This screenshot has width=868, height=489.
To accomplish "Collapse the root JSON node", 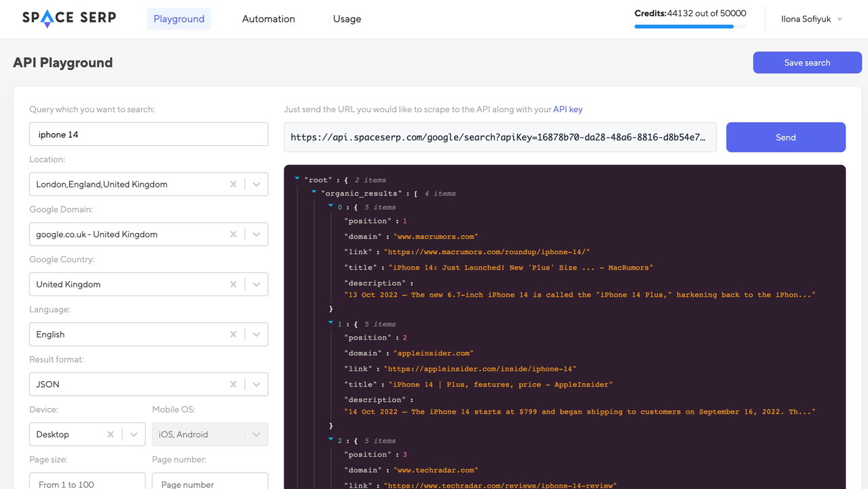I will click(x=297, y=179).
